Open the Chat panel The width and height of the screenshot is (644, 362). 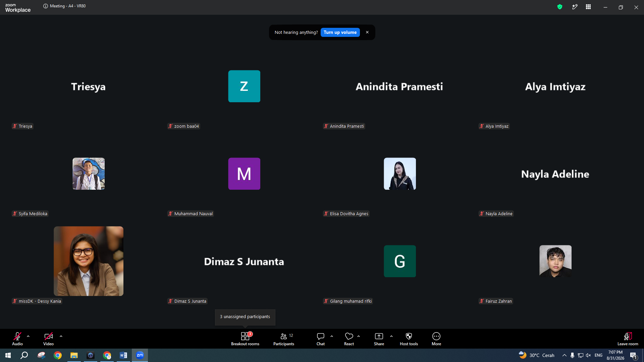[321, 339]
